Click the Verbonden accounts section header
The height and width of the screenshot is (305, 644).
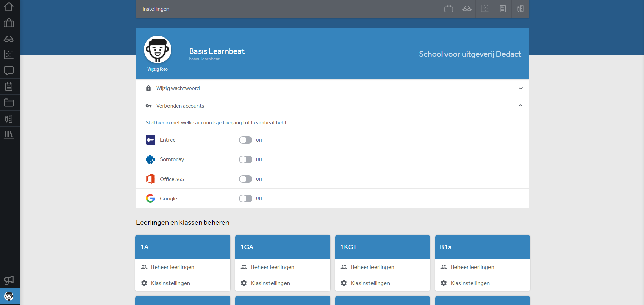333,106
